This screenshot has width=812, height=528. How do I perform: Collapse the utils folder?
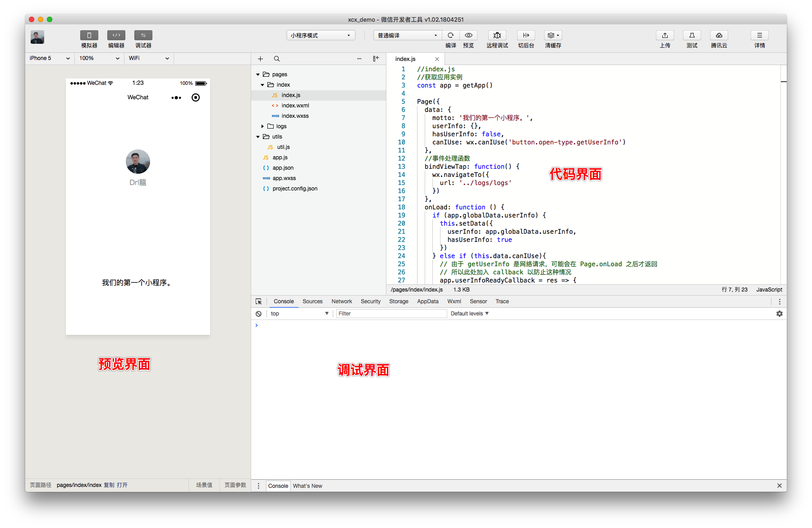coord(258,137)
